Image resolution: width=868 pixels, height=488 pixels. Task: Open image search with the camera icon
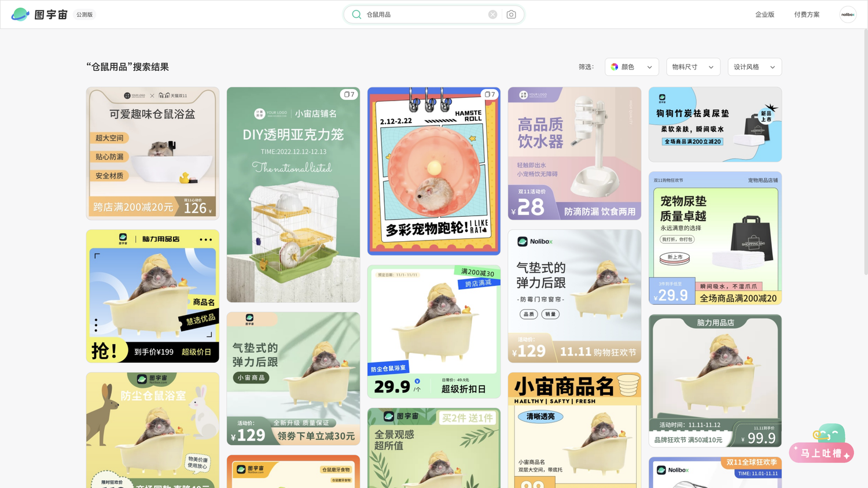click(511, 14)
